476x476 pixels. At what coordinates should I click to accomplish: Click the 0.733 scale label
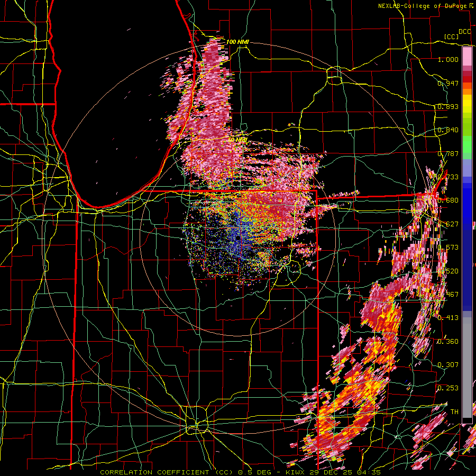[x=448, y=177]
